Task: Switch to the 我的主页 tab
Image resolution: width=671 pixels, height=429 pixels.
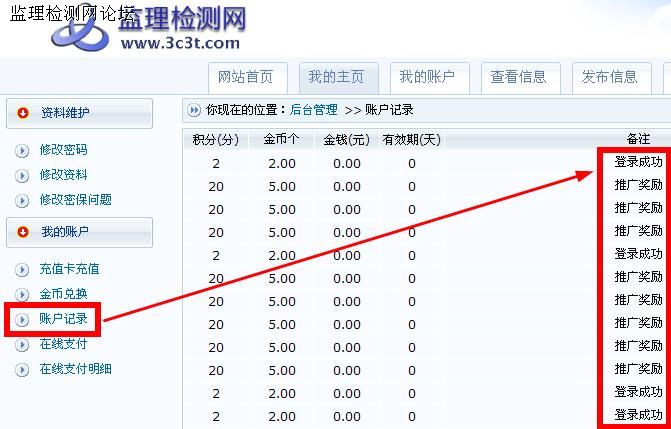Action: pyautogui.click(x=336, y=77)
